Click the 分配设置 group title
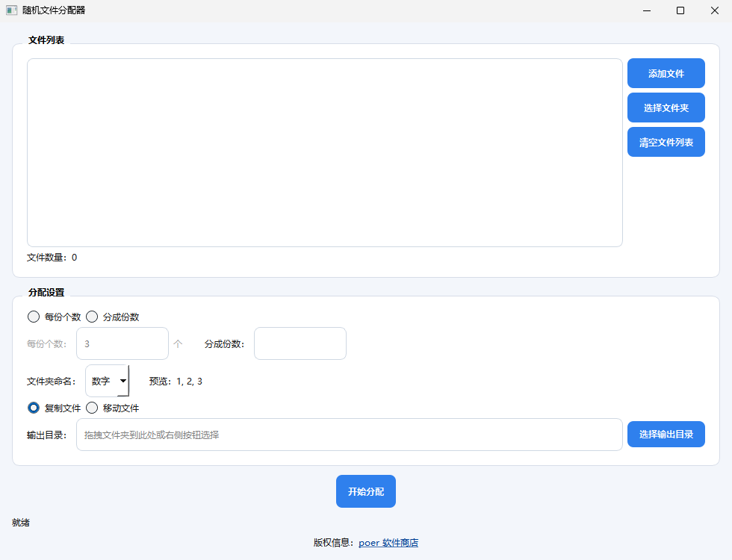Image resolution: width=732 pixels, height=560 pixels. (x=46, y=293)
